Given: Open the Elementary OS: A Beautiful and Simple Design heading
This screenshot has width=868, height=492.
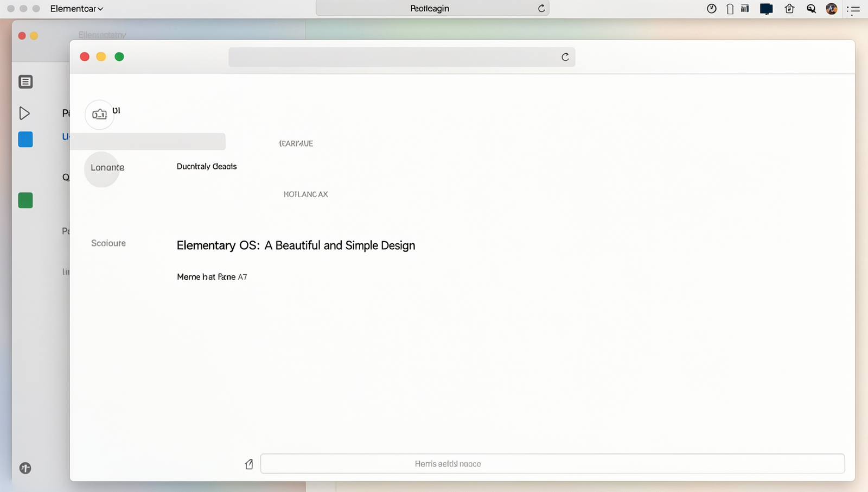Looking at the screenshot, I should [296, 245].
